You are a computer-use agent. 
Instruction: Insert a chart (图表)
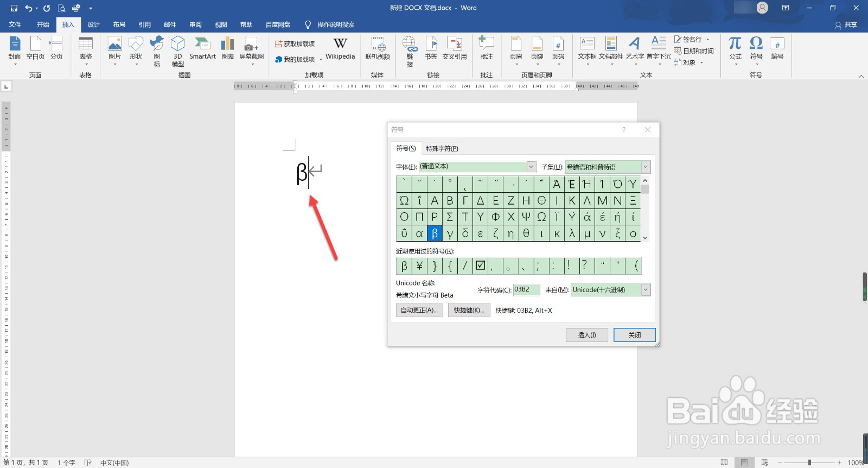228,49
